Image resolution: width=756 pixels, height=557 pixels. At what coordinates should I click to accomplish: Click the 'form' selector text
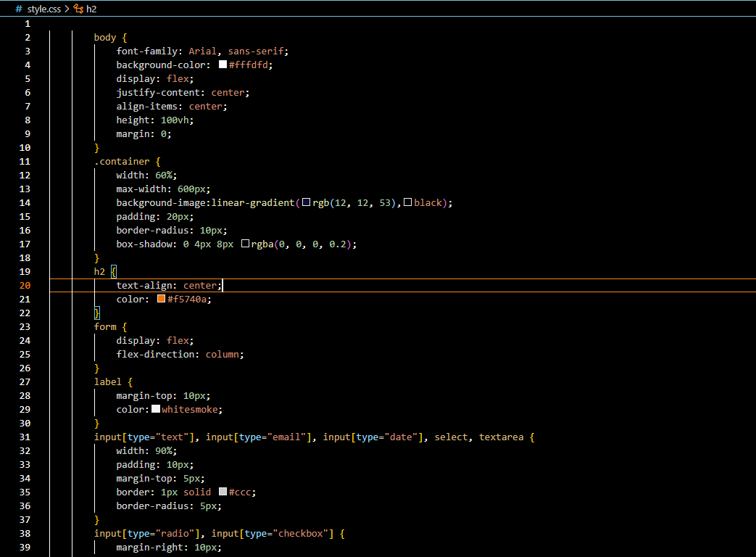[x=105, y=327]
